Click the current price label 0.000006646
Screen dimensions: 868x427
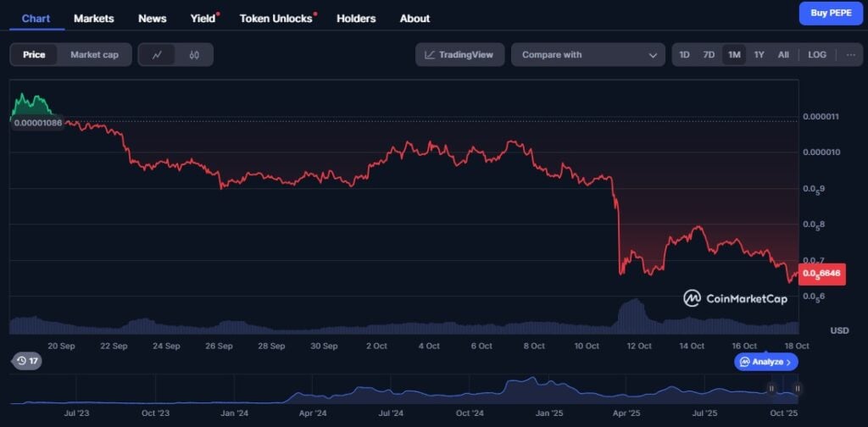click(x=821, y=274)
